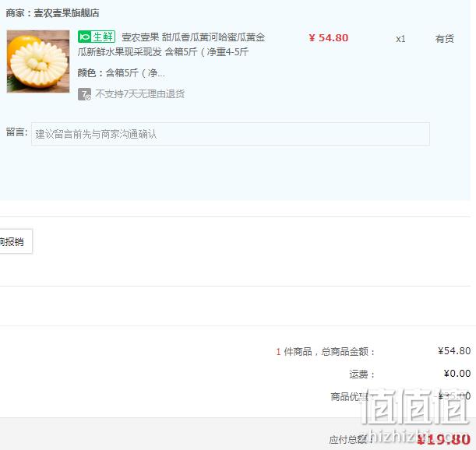Click second title line 瓜新鲜水果现采现发
476x450 pixels.
(x=120, y=52)
